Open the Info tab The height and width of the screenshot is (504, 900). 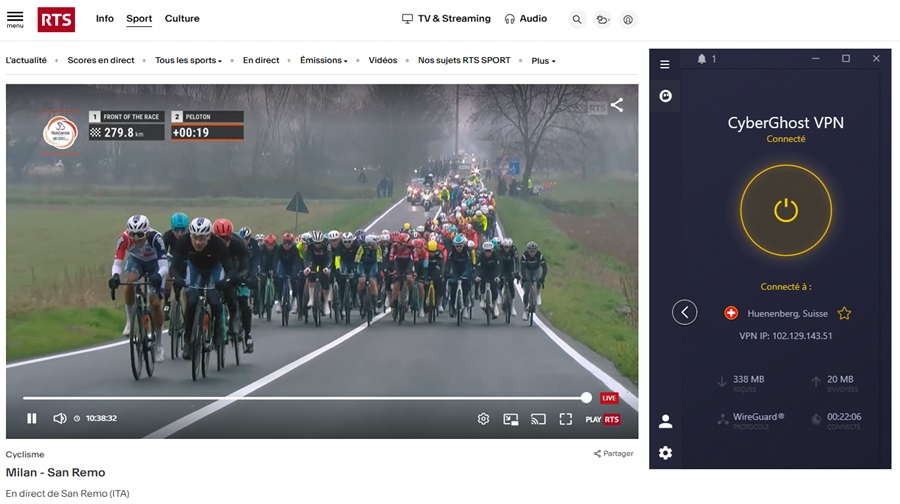click(x=104, y=18)
